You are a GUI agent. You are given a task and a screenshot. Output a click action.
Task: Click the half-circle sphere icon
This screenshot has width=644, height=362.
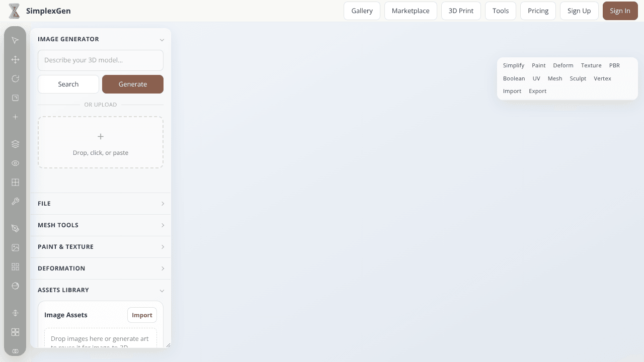[15, 286]
